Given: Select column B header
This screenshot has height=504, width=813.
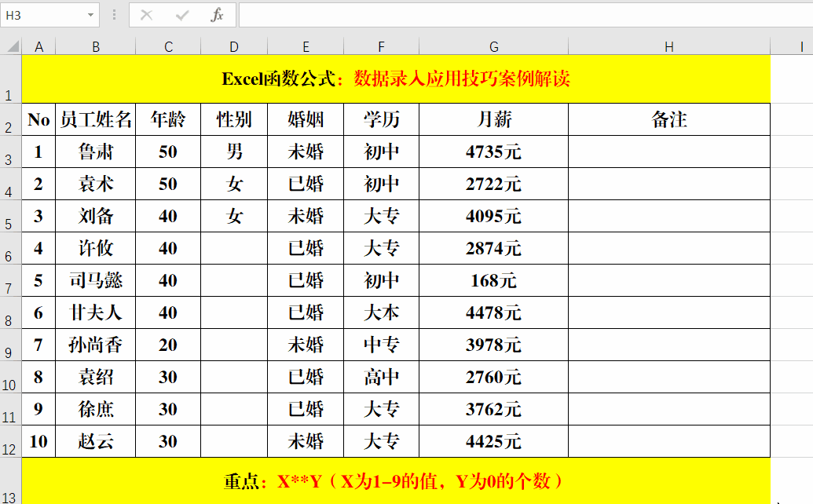Looking at the screenshot, I should pos(96,46).
